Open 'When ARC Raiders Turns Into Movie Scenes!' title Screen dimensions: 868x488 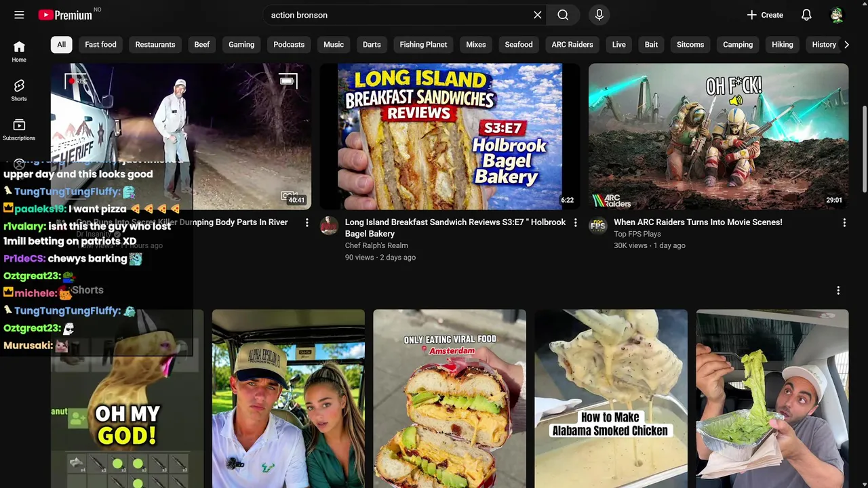[698, 222]
